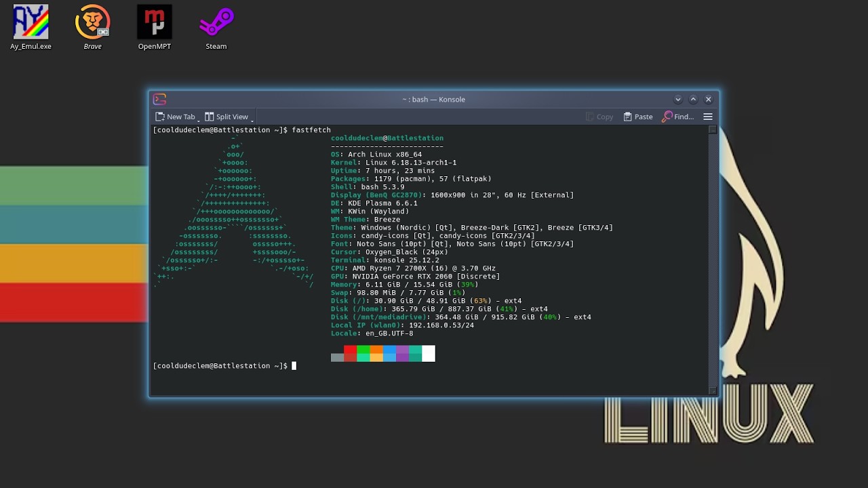This screenshot has height=488, width=868.
Task: Click the Disk (/mnt/mediadrive) usage line
Action: [x=461, y=317]
